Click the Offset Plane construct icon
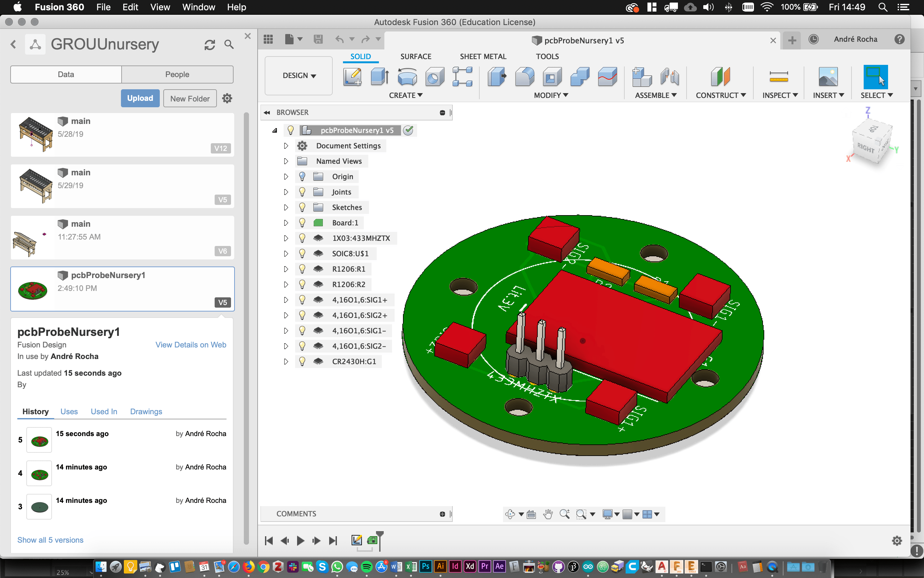Screen dimensions: 924x578 tap(720, 76)
